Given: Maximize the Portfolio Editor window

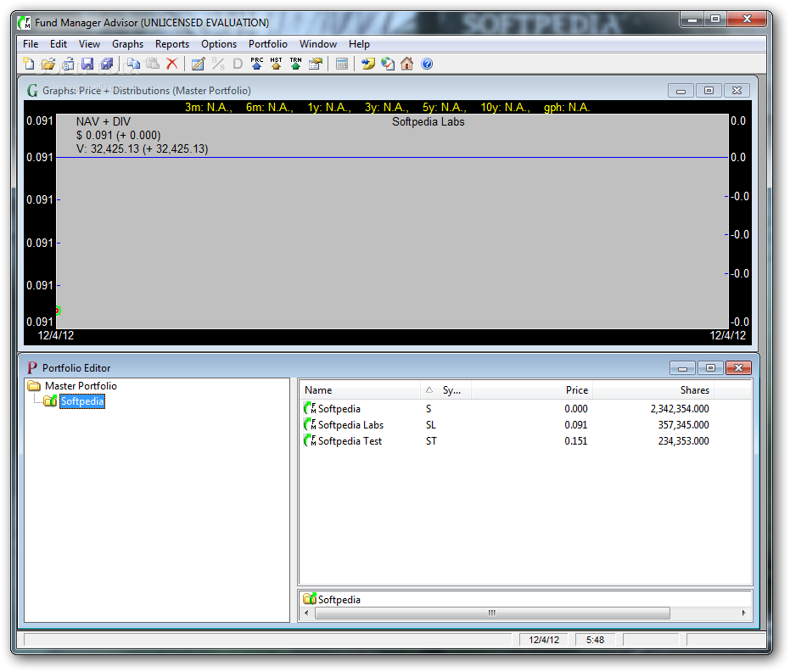Looking at the screenshot, I should [710, 368].
